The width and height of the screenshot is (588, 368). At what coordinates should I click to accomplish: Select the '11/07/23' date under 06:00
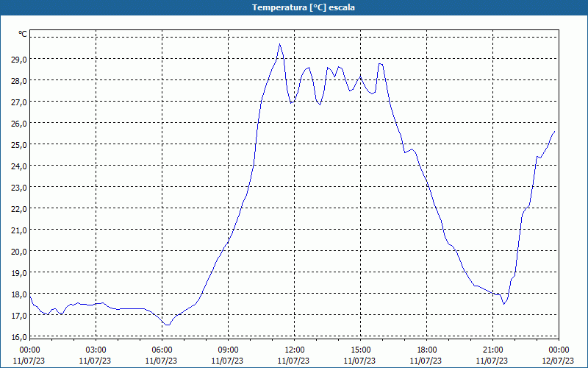(161, 361)
